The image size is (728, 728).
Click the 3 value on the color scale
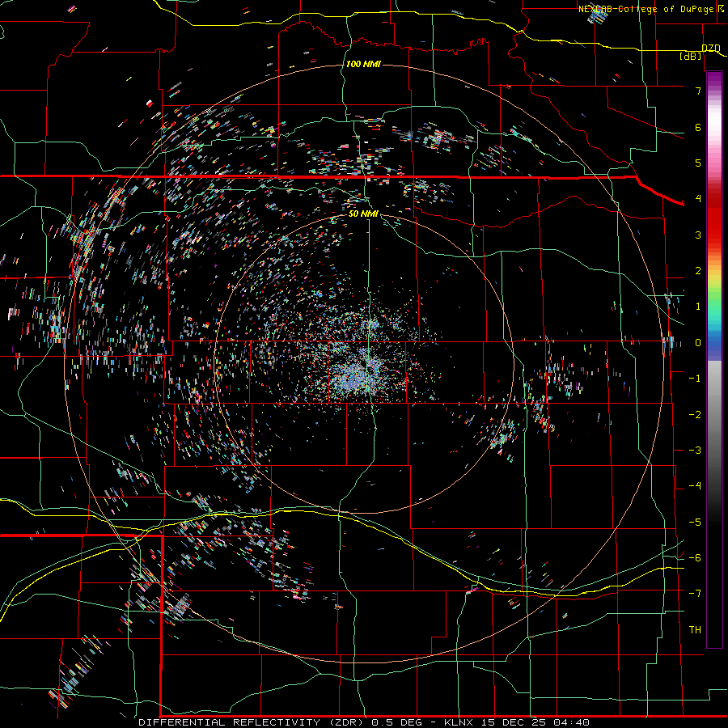tap(698, 235)
